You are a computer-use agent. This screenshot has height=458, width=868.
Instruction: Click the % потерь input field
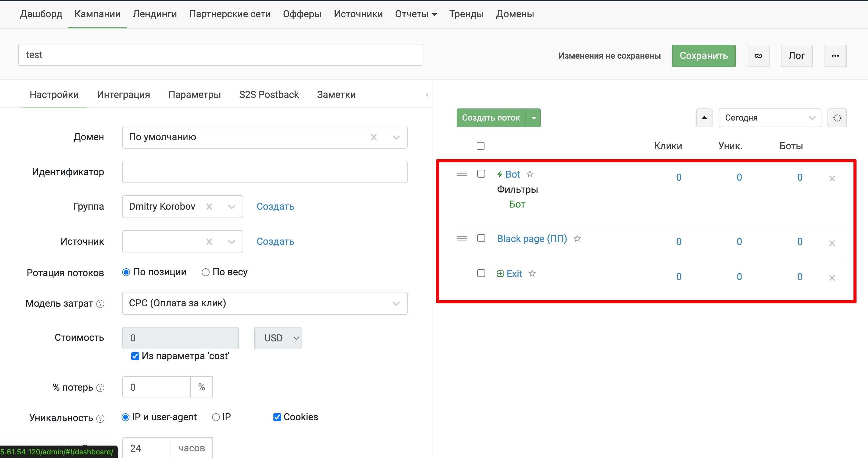click(156, 387)
